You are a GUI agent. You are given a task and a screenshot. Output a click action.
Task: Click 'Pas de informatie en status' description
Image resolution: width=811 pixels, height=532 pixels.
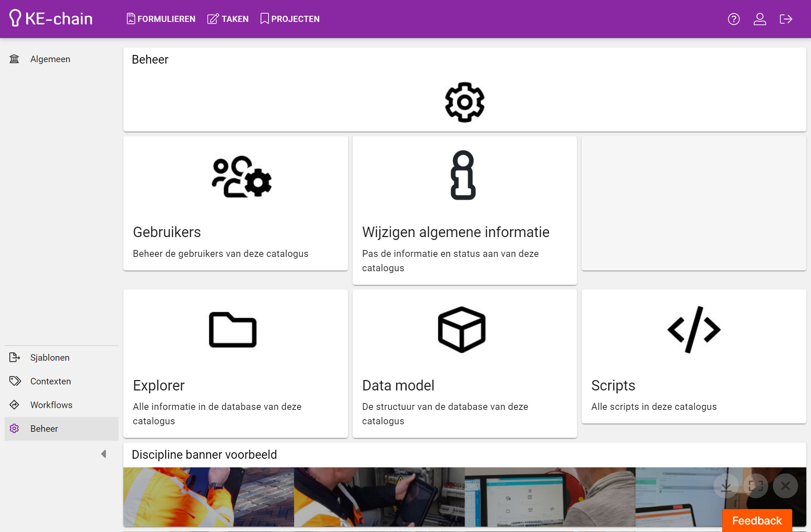[450, 261]
